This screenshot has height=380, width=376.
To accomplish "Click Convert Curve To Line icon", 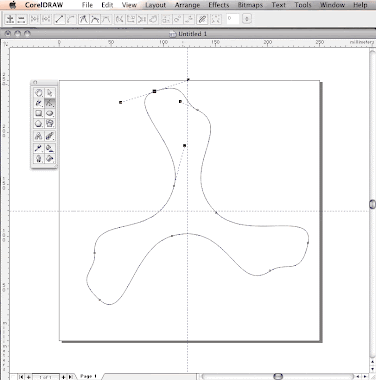I will (x=59, y=19).
